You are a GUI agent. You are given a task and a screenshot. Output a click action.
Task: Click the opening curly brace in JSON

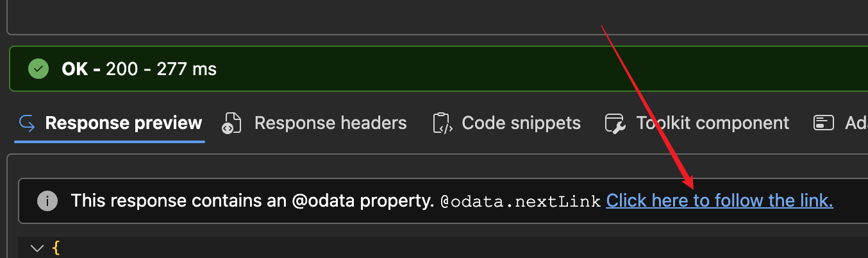click(x=55, y=248)
